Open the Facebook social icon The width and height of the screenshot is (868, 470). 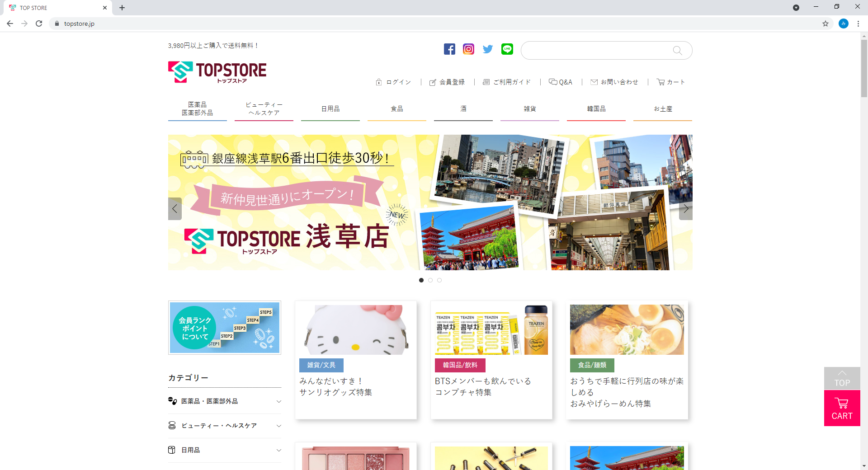449,49
